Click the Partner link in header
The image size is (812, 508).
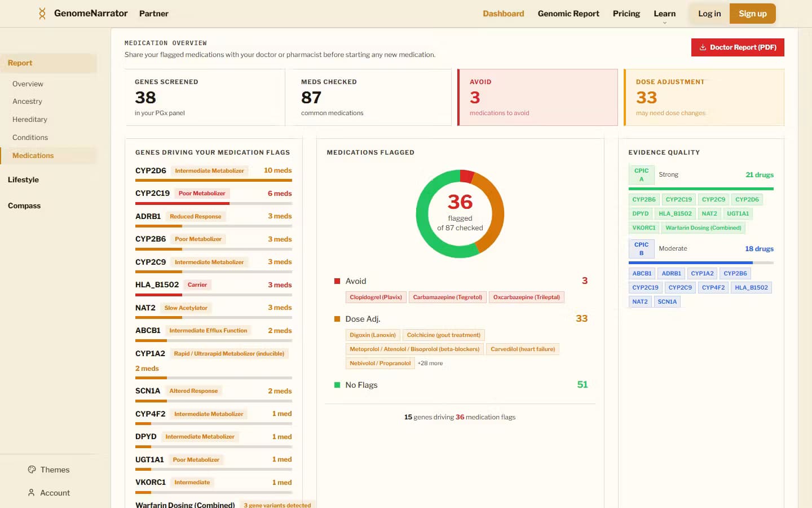(x=154, y=14)
